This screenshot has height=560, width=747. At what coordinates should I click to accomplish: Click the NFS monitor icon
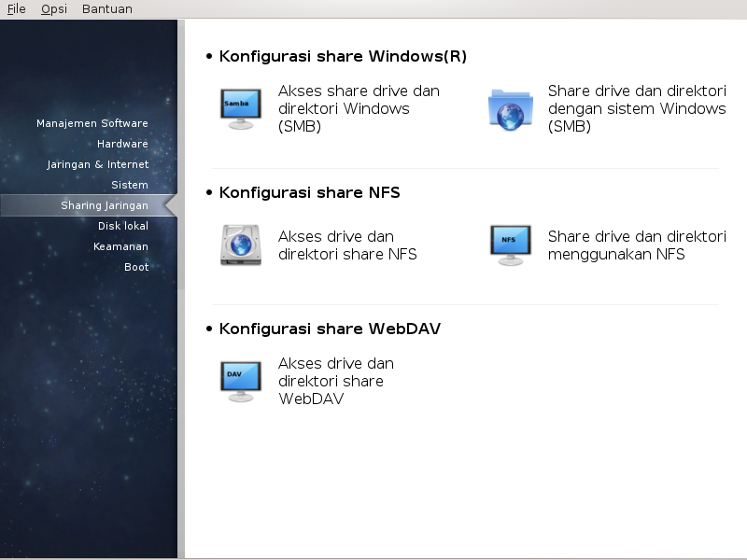tap(510, 245)
